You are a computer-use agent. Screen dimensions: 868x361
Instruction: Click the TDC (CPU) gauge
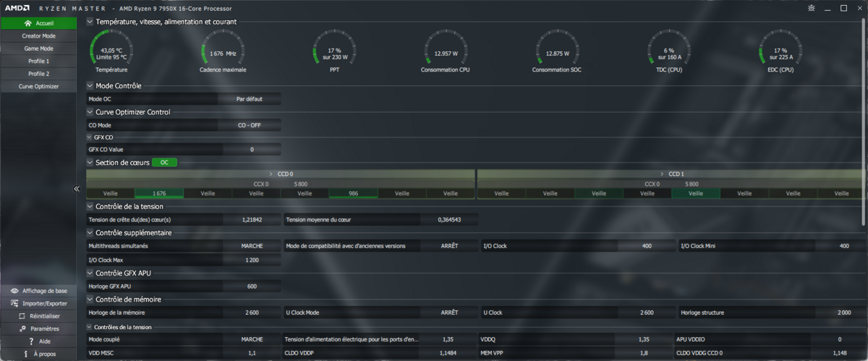pos(668,48)
